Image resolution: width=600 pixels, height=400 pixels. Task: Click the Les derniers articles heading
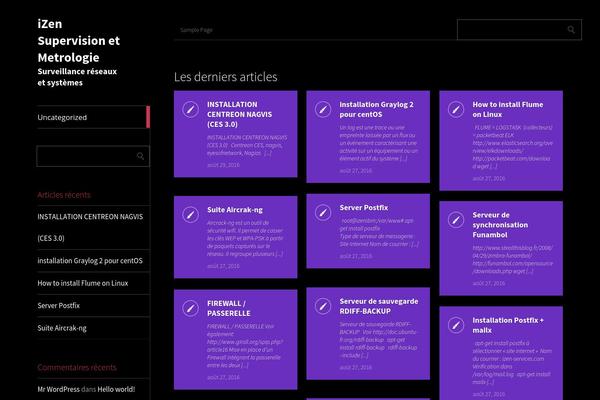[226, 77]
